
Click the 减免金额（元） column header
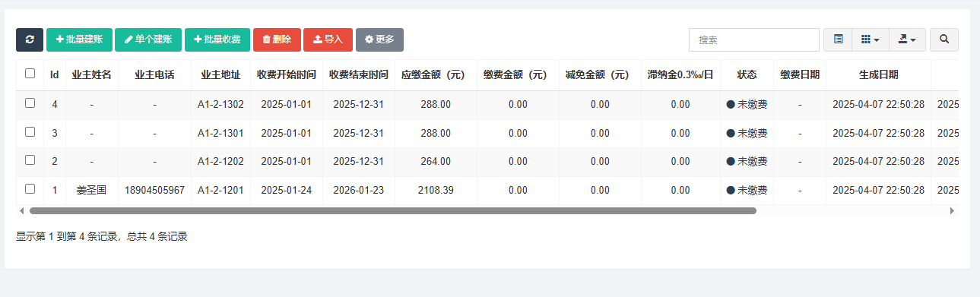click(600, 75)
